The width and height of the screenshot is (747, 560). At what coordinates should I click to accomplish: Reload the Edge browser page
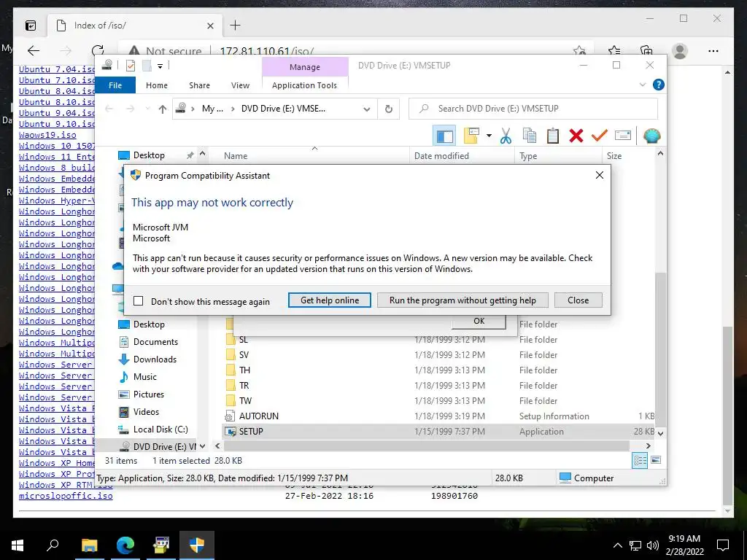[x=98, y=50]
